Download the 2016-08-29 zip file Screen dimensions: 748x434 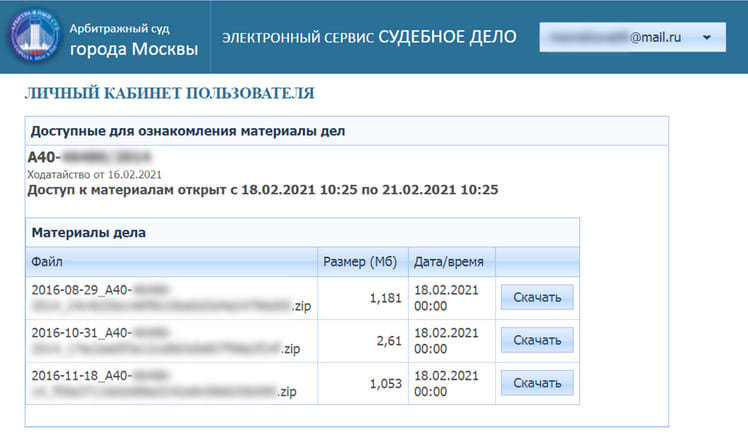[x=537, y=298]
